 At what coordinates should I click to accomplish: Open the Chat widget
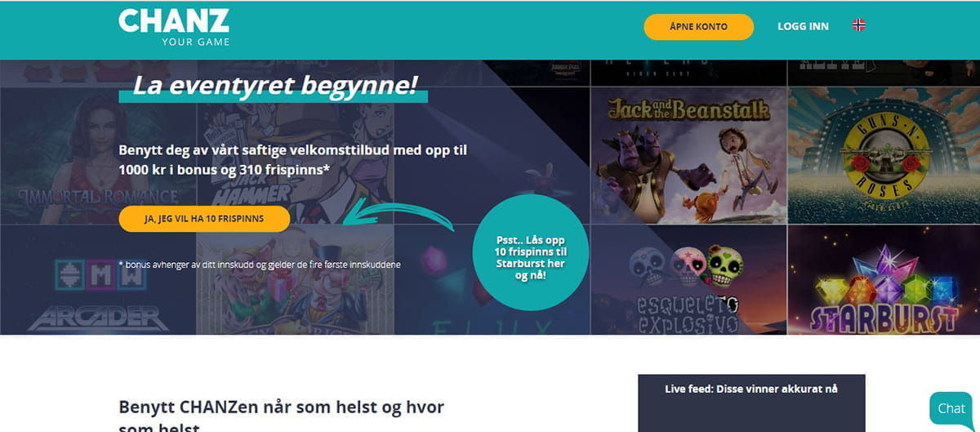951,408
